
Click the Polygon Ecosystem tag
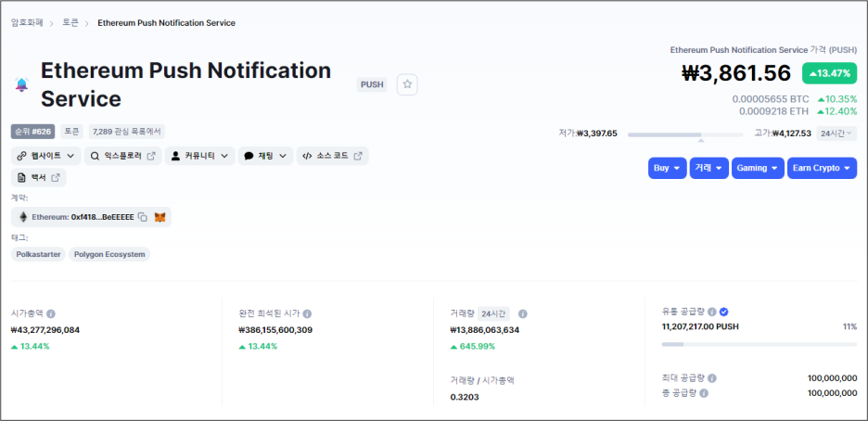pos(109,254)
